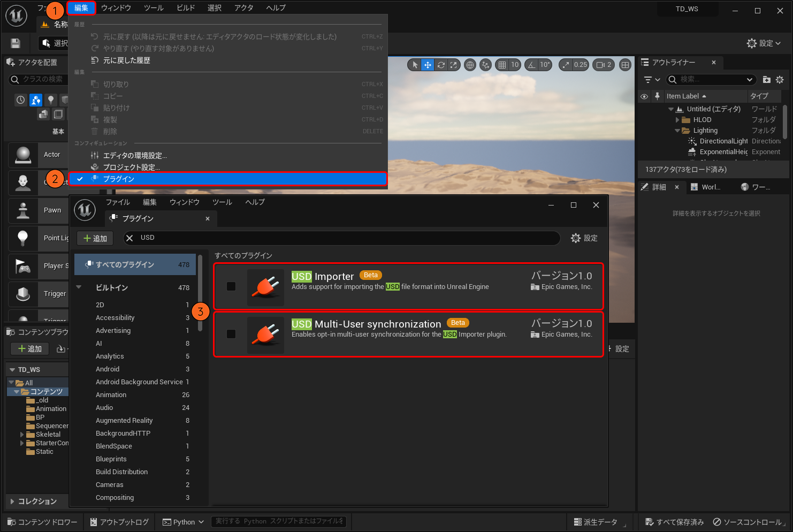Open the コンテンツドロワー button in status bar
The image size is (793, 532).
pos(42,522)
